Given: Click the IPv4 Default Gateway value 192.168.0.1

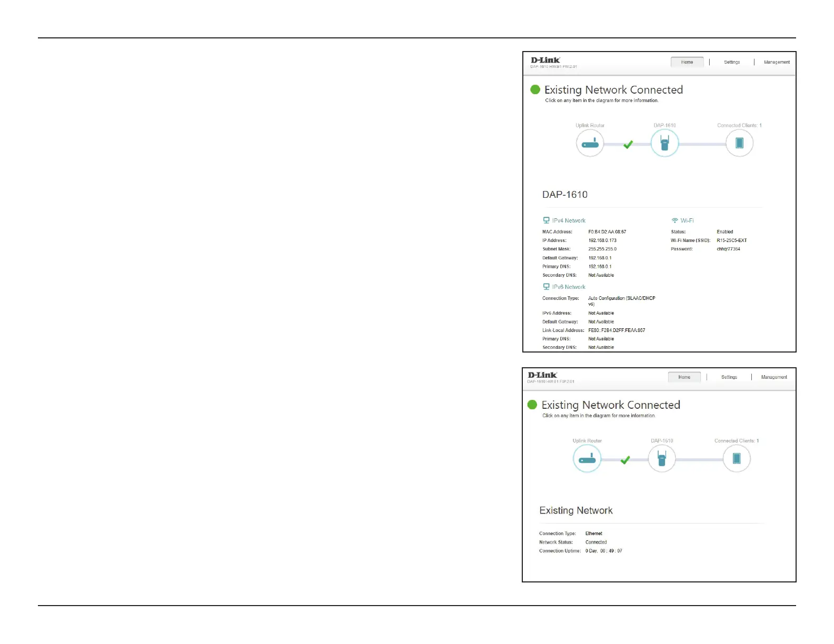Looking at the screenshot, I should 600,258.
